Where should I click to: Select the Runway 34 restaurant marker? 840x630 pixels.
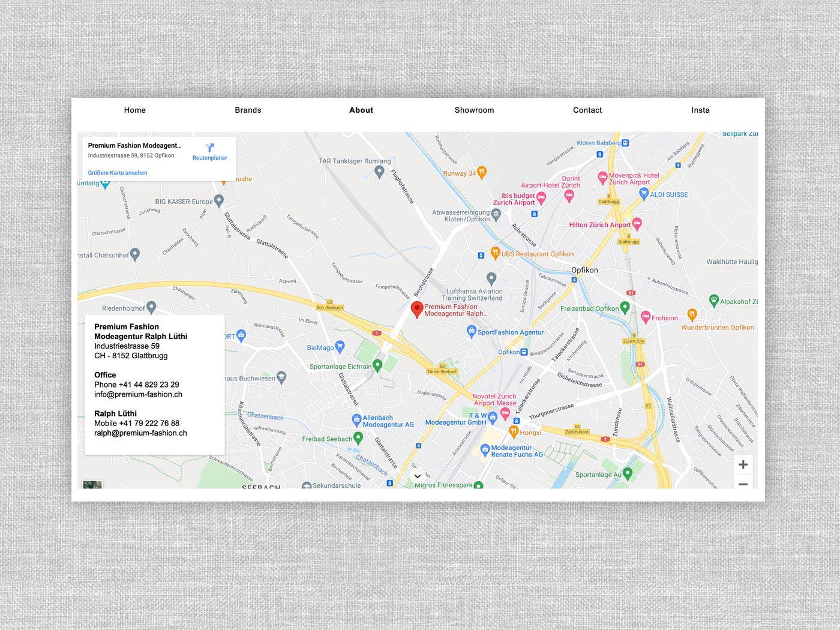click(481, 172)
